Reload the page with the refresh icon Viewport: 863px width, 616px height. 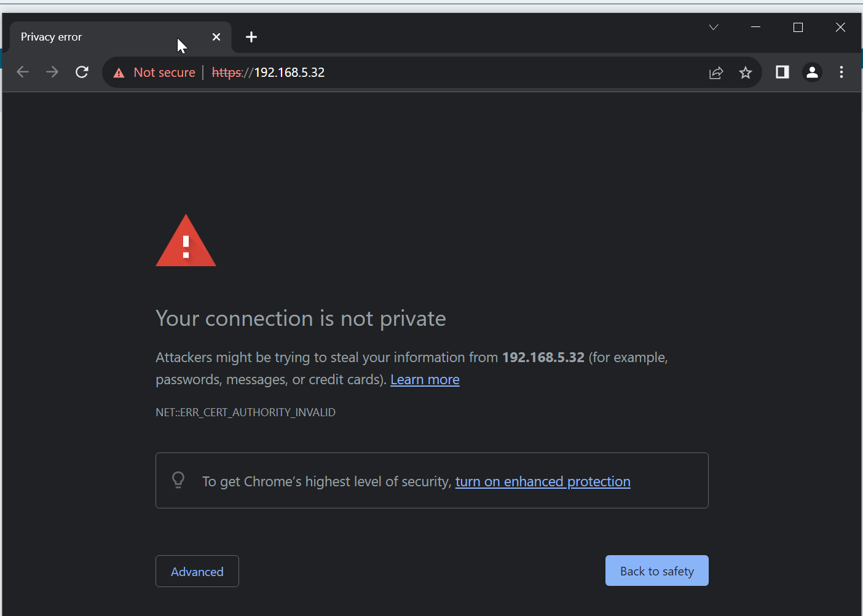coord(82,72)
